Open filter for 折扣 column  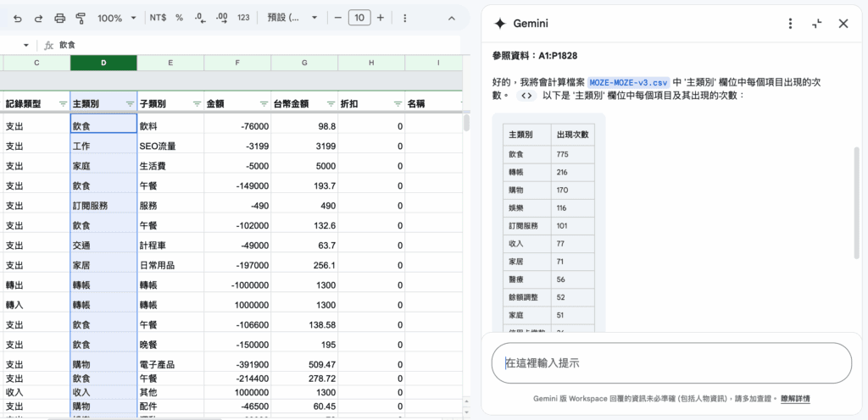click(x=398, y=103)
